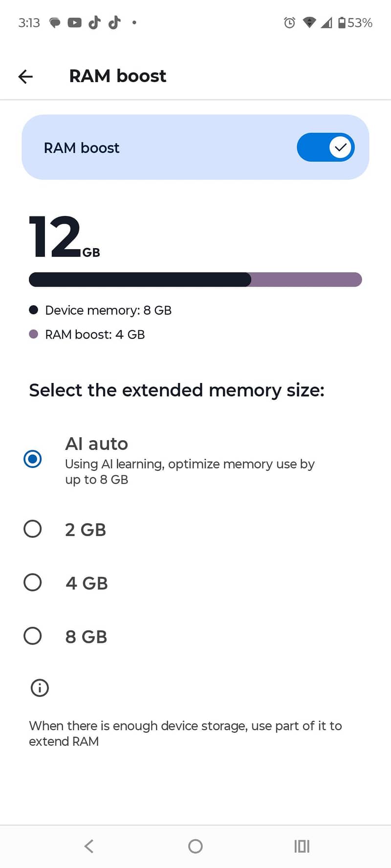Choose the 2 GB memory option
This screenshot has height=868, width=391.
[x=32, y=529]
